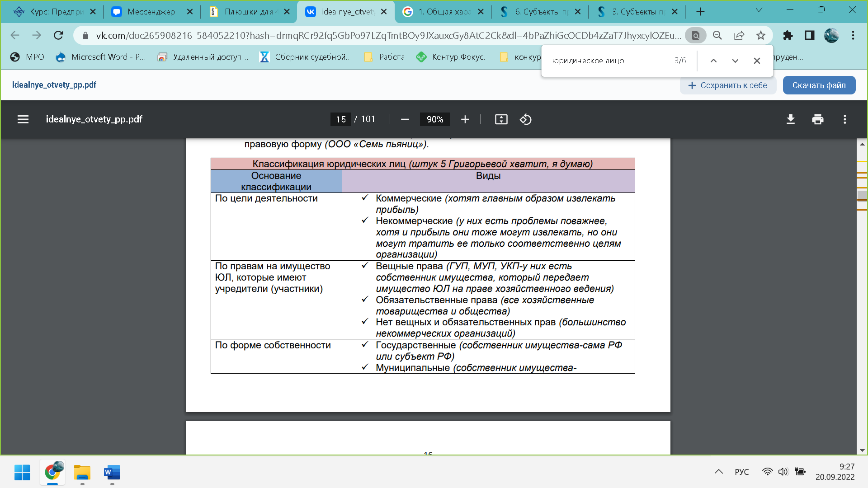Zoom in the PDF with plus button

point(465,119)
